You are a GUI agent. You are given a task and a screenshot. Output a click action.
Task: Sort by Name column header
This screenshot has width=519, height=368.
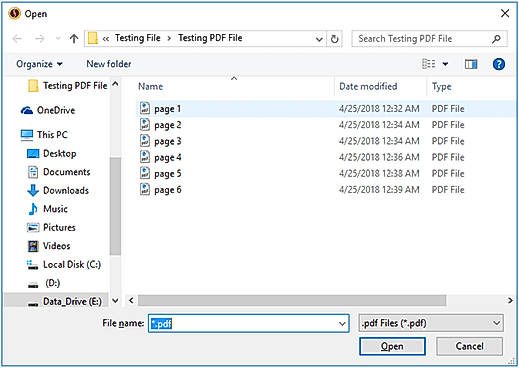(x=151, y=87)
